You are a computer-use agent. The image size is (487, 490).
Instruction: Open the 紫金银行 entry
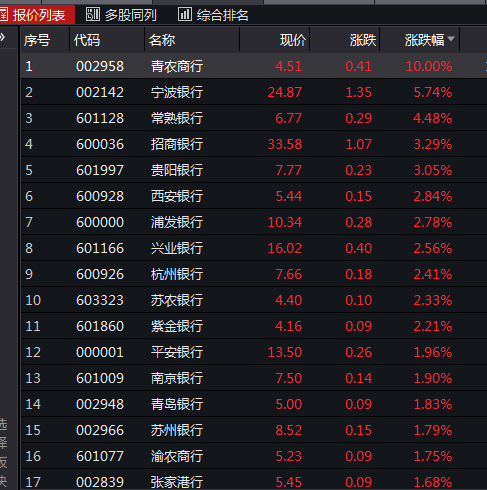(x=177, y=326)
